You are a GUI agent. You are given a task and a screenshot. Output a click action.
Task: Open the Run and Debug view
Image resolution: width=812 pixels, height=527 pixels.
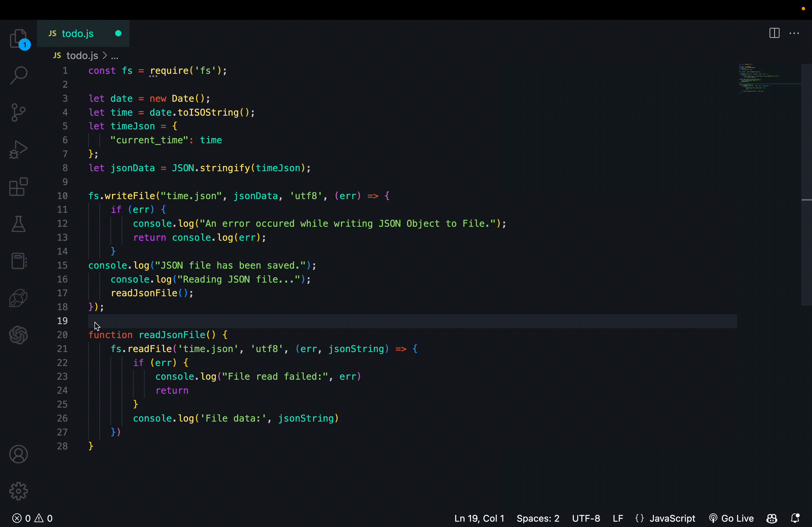(x=19, y=149)
